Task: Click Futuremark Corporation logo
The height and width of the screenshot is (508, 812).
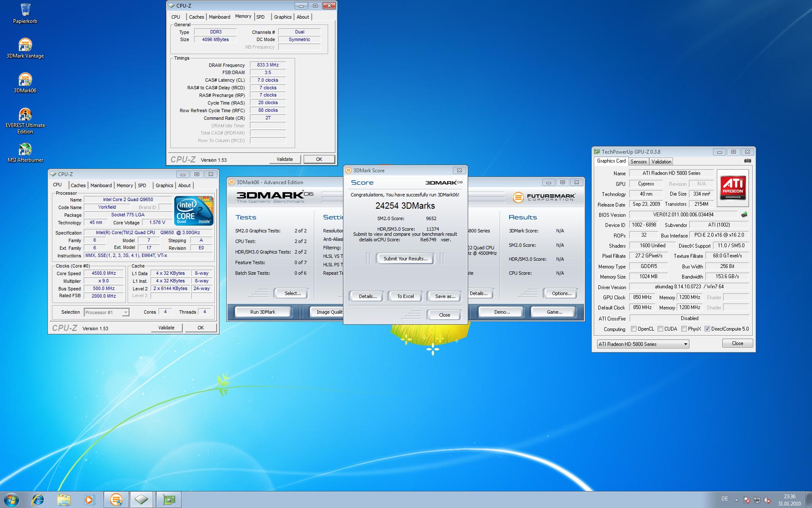Action: click(x=544, y=197)
